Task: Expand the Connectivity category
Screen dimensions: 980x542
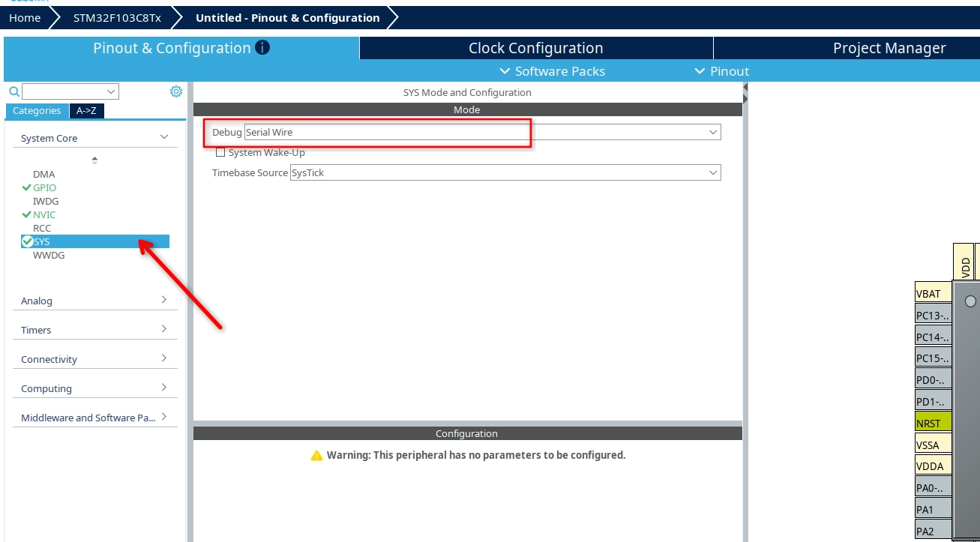Action: coord(94,359)
